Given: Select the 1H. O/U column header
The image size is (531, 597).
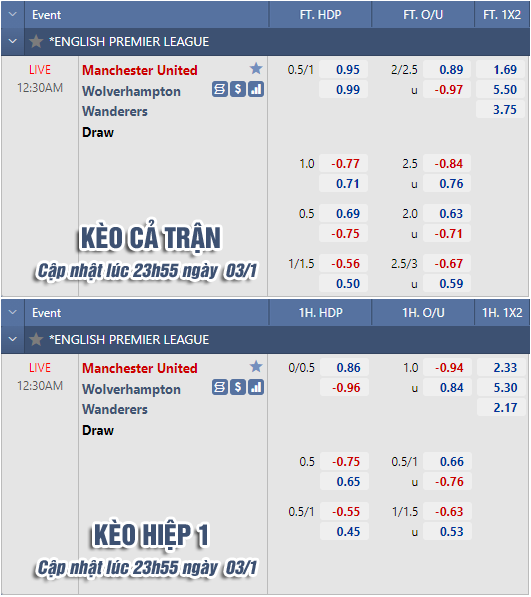Looking at the screenshot, I should coord(423,313).
